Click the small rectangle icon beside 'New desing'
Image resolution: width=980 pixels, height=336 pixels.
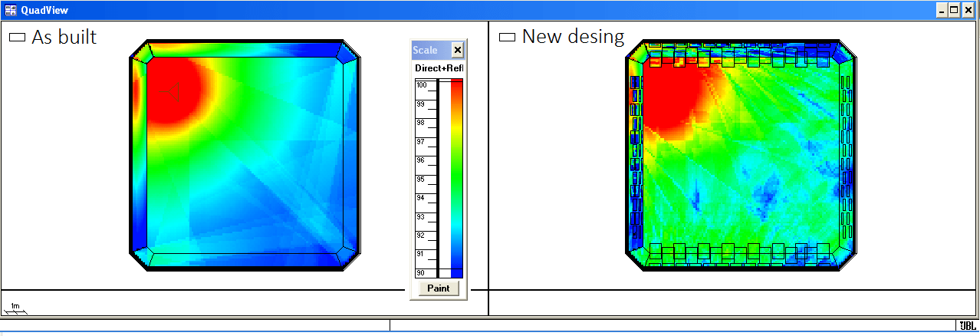coord(507,37)
